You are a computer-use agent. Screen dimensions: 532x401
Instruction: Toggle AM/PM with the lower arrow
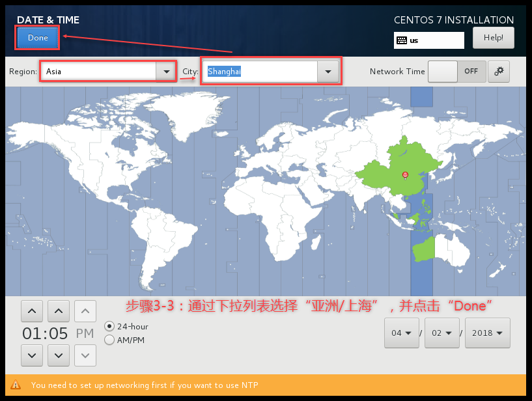pyautogui.click(x=85, y=355)
